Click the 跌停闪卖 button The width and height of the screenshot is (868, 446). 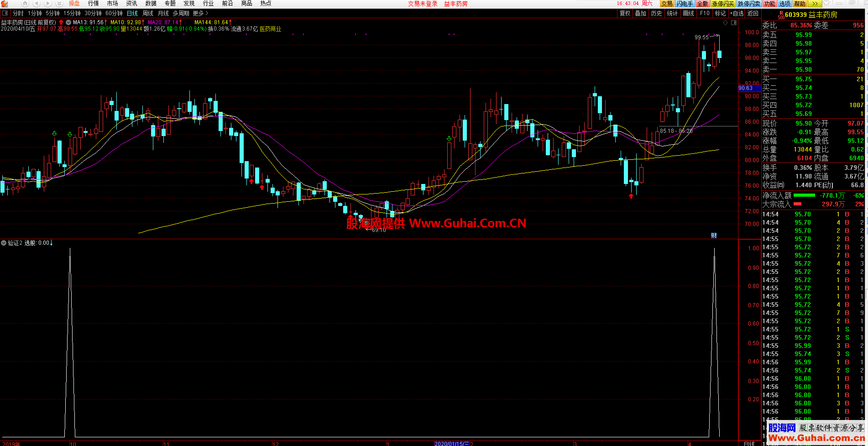pos(749,4)
